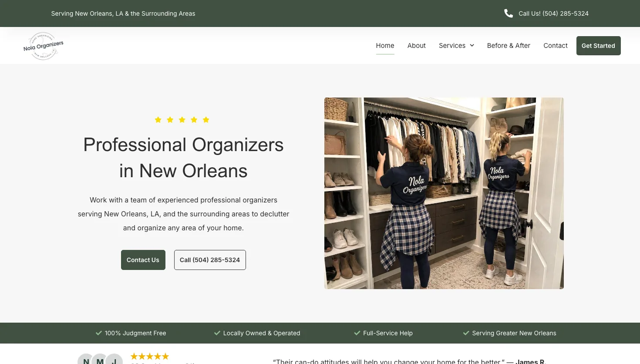Click the checkmark icon beside Locally Owned & Operated

point(217,333)
